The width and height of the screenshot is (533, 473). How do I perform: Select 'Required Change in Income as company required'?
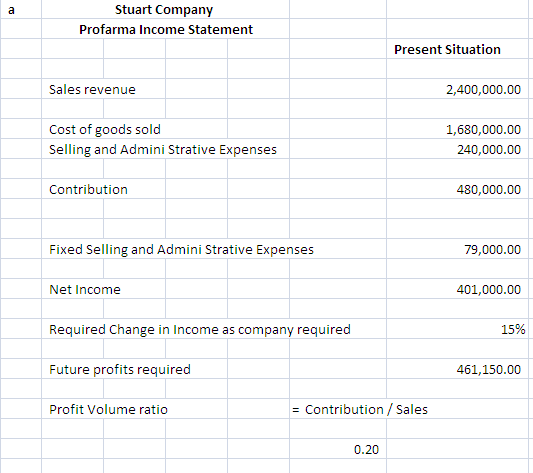click(x=200, y=330)
